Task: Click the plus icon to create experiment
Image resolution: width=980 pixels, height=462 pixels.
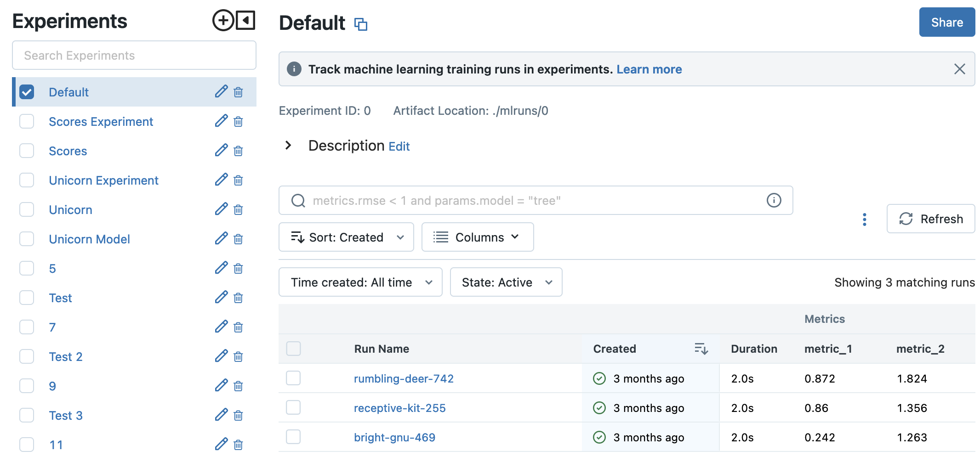Action: [x=223, y=21]
